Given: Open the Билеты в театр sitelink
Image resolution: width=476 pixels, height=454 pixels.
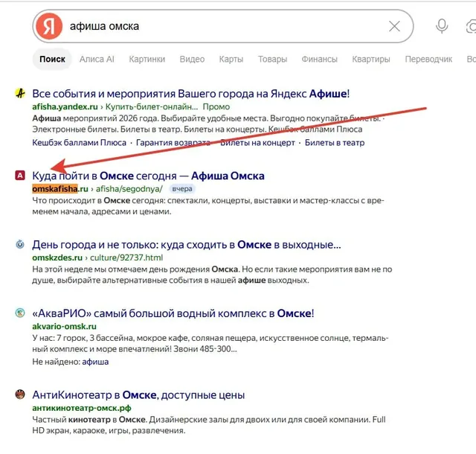Looking at the screenshot, I should (x=335, y=142).
